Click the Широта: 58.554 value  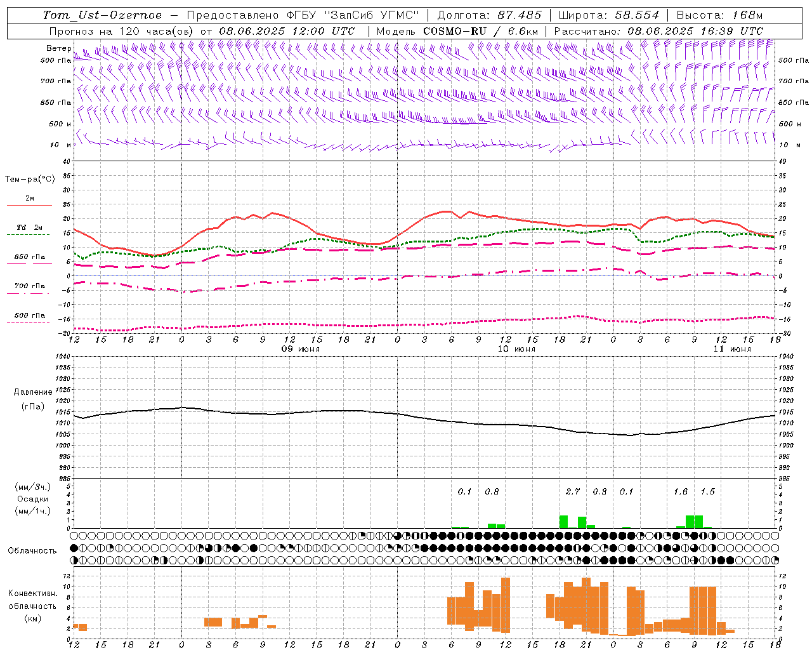pyautogui.click(x=608, y=15)
